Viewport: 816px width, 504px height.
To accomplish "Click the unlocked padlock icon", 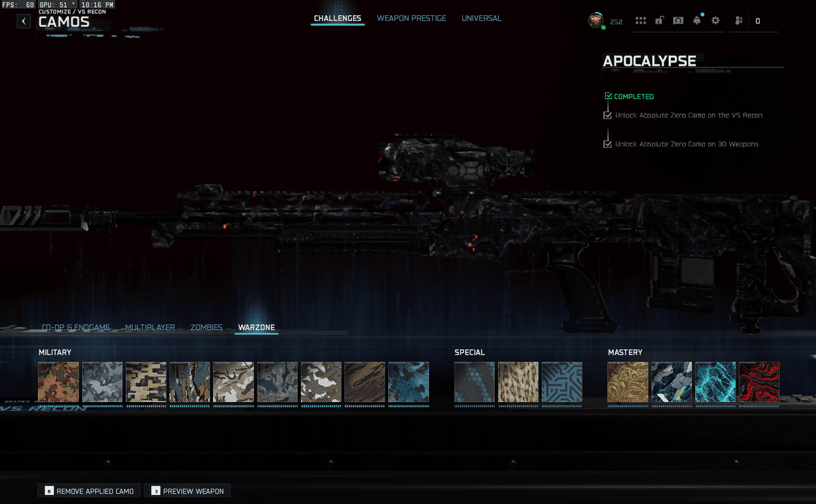I will (659, 21).
